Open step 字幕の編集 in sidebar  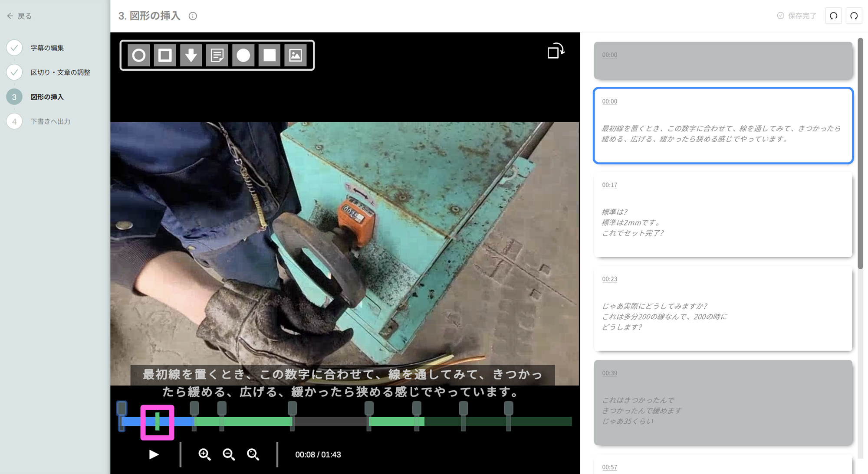click(x=47, y=48)
